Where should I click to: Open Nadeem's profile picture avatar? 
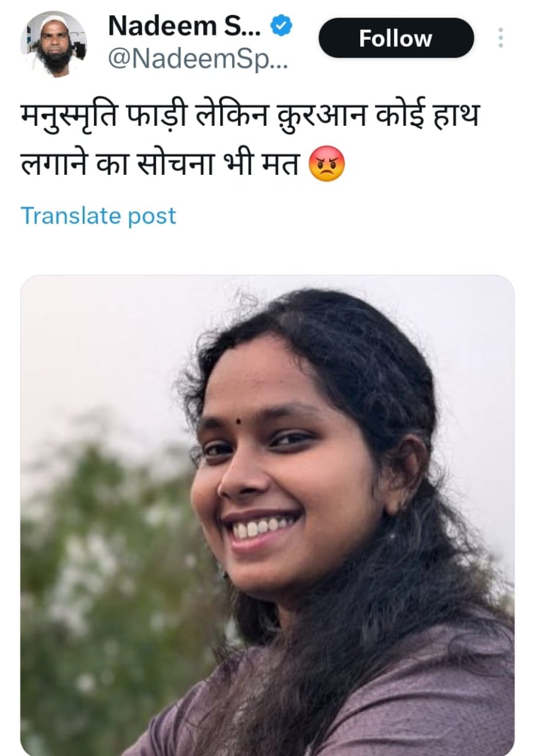(x=54, y=44)
